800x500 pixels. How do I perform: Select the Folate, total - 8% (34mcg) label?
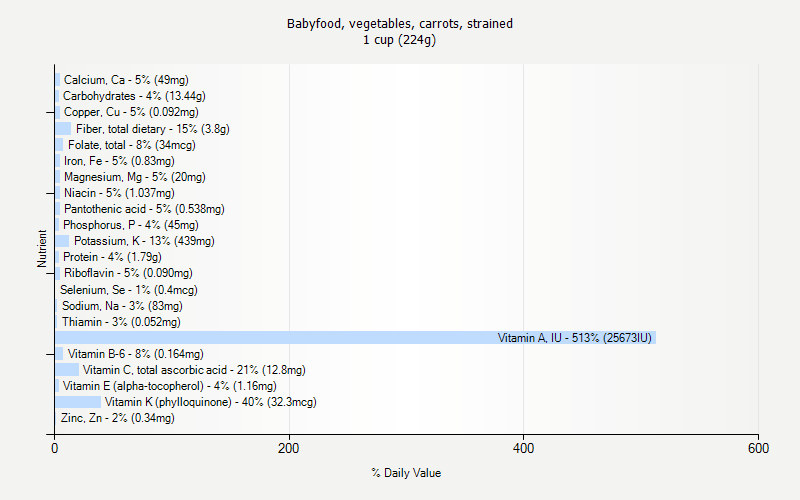pos(132,145)
